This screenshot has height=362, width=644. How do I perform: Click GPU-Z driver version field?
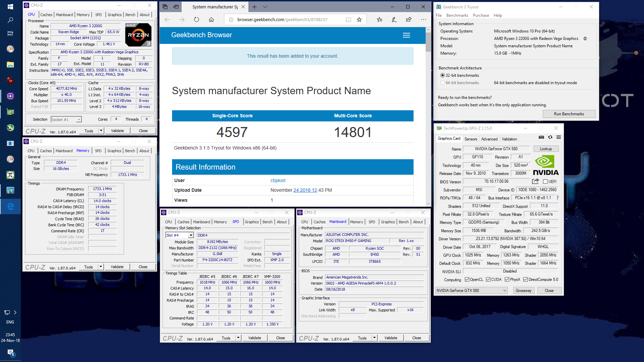(510, 239)
